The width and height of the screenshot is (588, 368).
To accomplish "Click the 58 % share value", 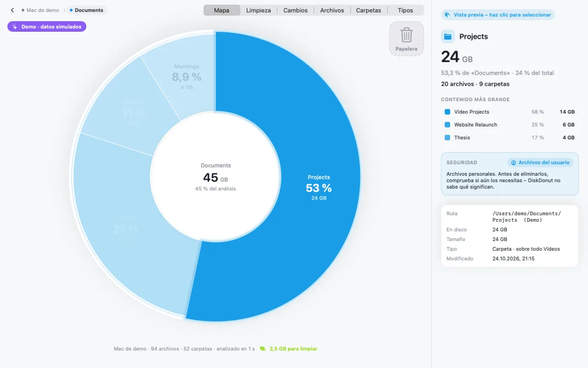I will coord(538,112).
